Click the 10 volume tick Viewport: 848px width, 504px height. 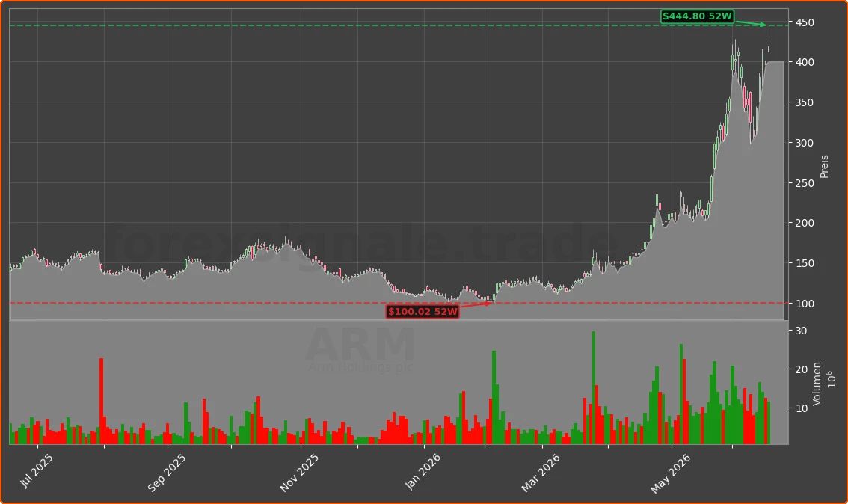tap(802, 408)
